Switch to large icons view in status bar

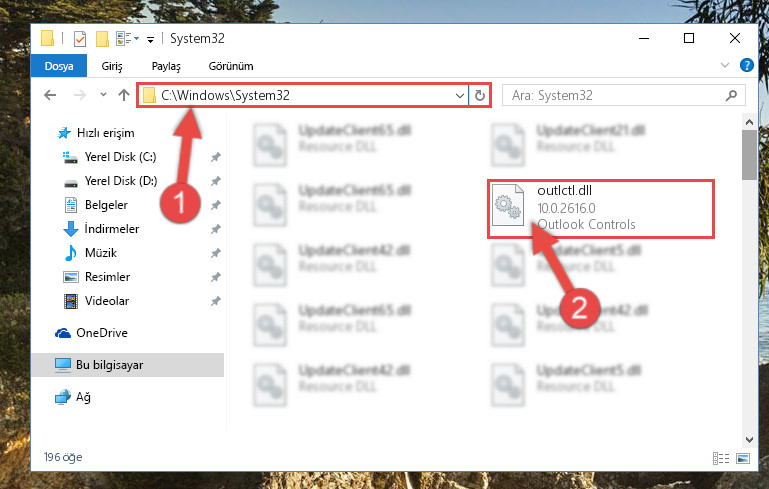point(743,459)
